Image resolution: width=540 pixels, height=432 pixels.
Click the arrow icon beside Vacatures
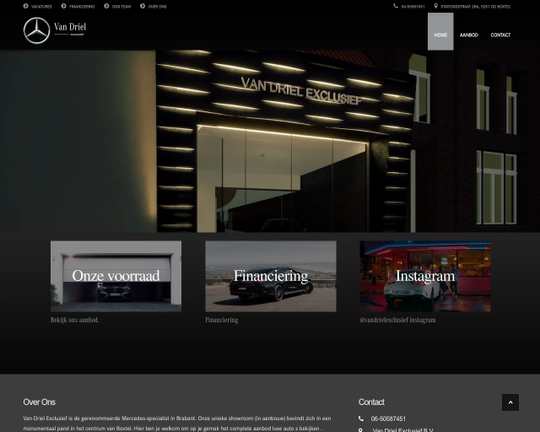click(x=26, y=6)
